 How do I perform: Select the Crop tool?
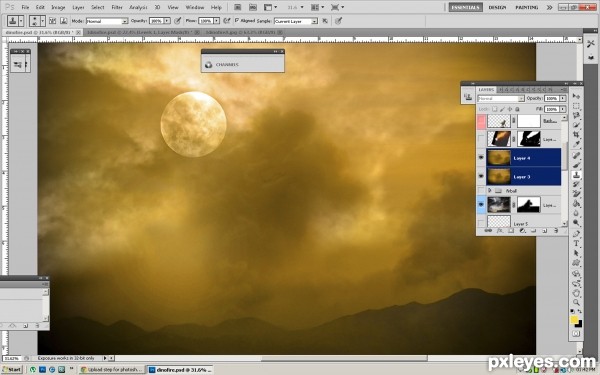[576, 135]
